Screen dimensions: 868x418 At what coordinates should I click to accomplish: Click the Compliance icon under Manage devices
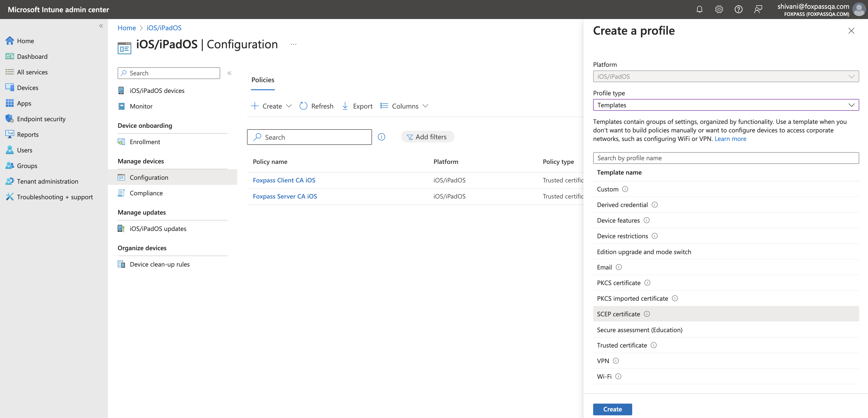pyautogui.click(x=121, y=192)
